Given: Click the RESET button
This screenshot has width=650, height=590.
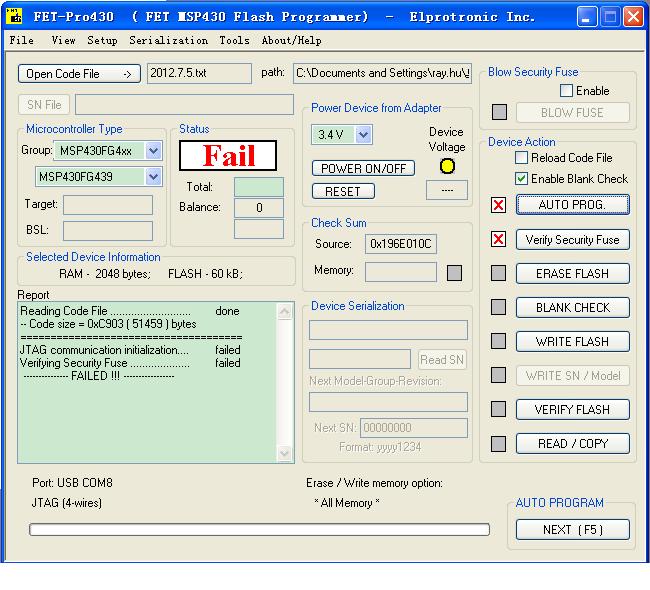Looking at the screenshot, I should [x=343, y=192].
